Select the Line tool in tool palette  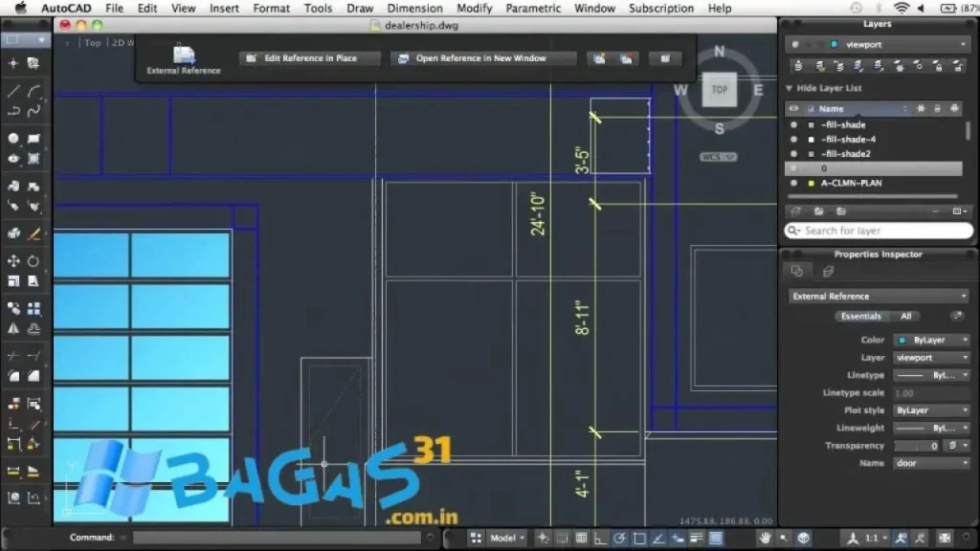13,92
